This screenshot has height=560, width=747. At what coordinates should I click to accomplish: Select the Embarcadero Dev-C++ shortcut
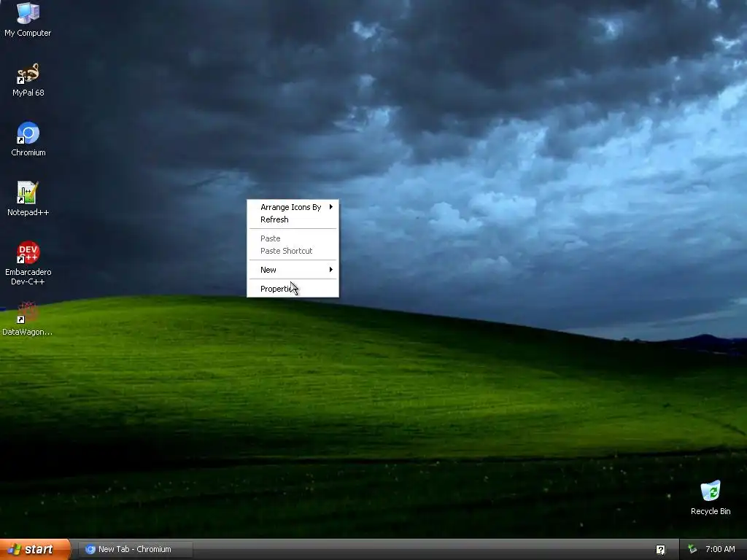[x=28, y=263]
